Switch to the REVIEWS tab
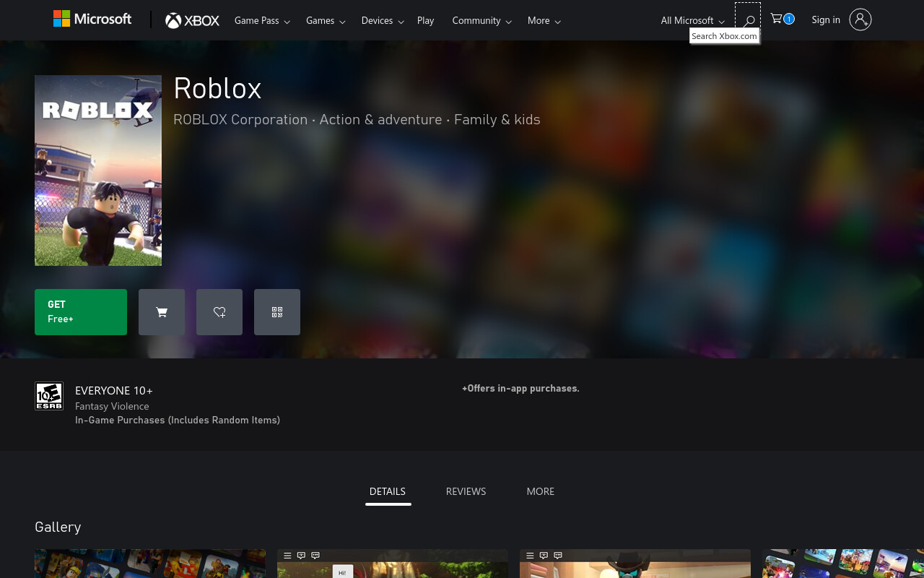The width and height of the screenshot is (924, 578). 466,491
